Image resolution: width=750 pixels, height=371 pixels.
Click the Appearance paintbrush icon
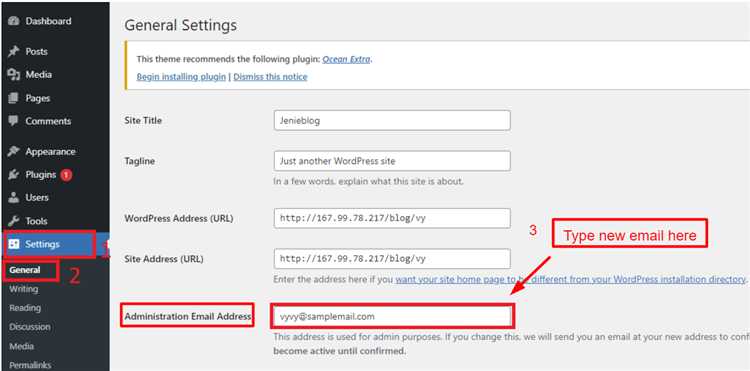(13, 152)
